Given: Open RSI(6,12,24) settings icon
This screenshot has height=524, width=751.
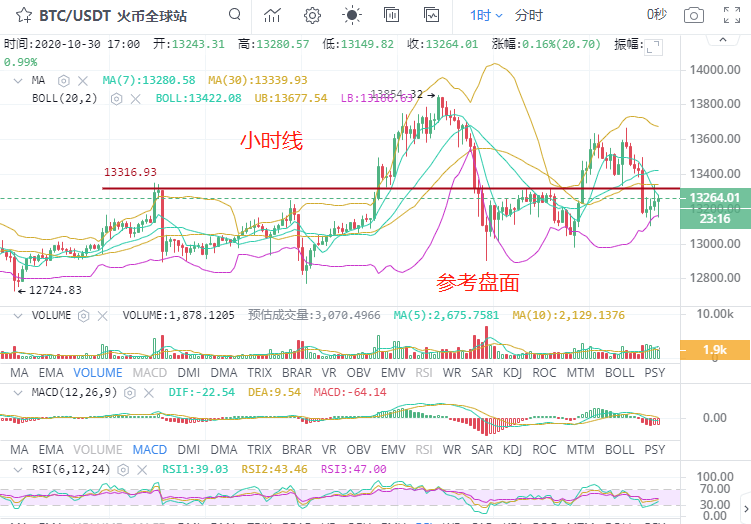Looking at the screenshot, I should click(x=123, y=470).
